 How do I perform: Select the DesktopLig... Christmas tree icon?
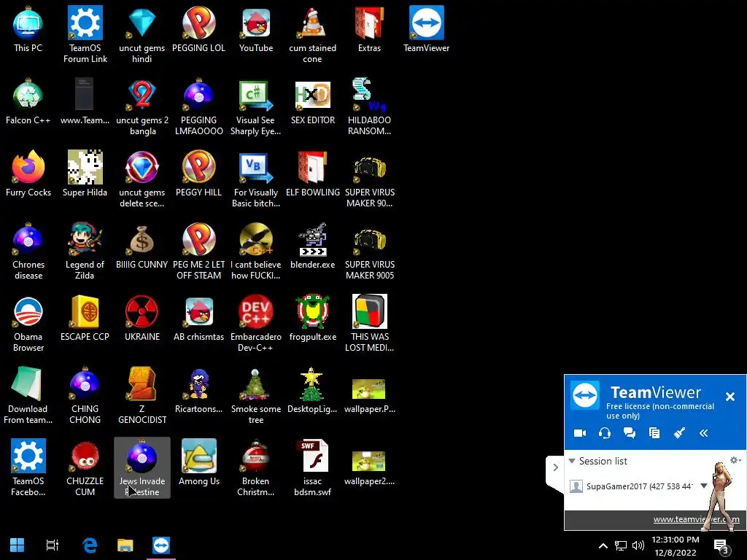312,391
